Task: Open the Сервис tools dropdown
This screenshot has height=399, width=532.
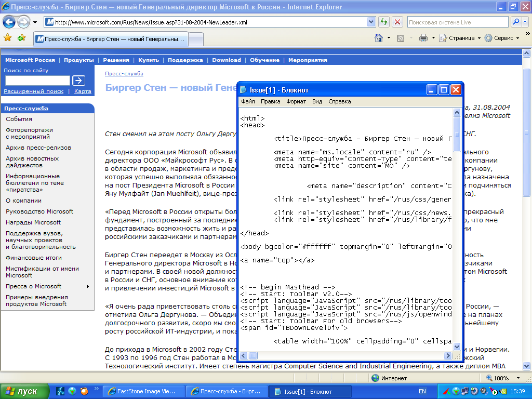Action: (x=502, y=38)
